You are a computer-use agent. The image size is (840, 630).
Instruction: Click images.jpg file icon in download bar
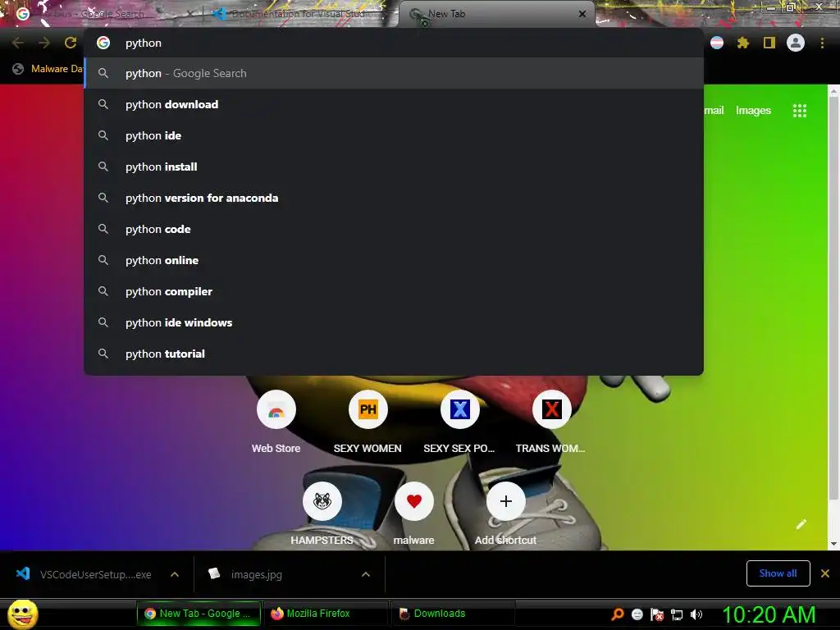point(214,573)
